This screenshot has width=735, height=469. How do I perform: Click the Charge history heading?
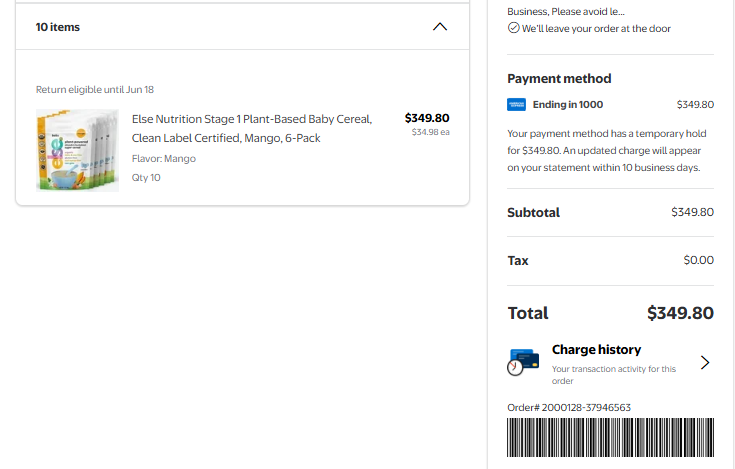[x=596, y=350]
